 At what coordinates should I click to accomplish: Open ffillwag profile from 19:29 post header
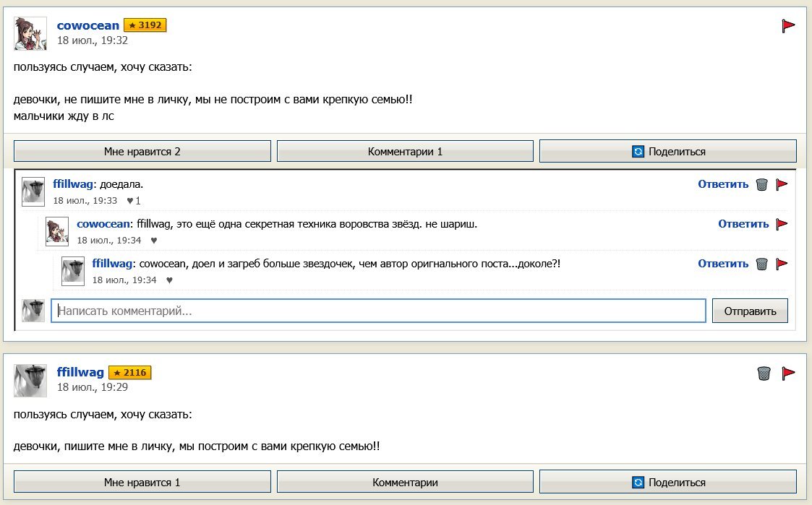80,373
